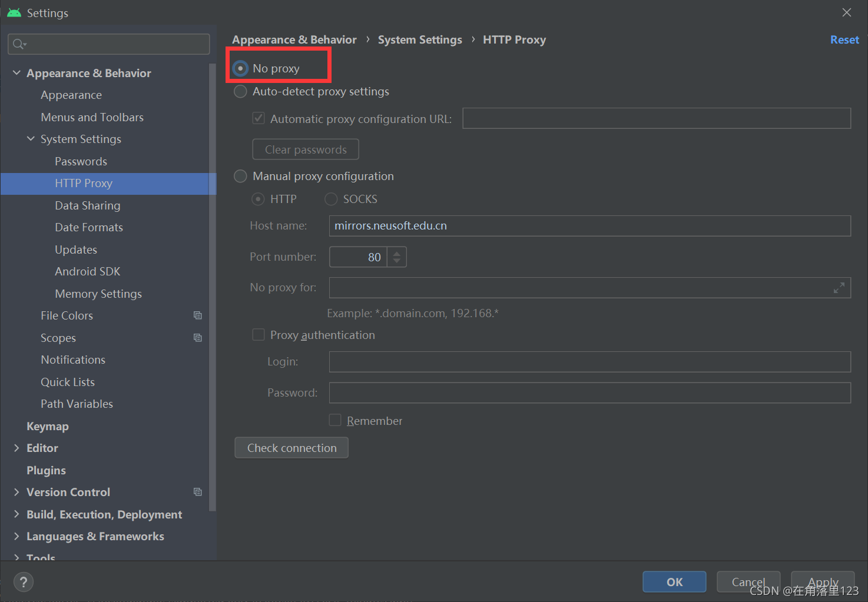The height and width of the screenshot is (602, 868).
Task: Click the Android Studio icon in the title bar
Action: (x=13, y=12)
